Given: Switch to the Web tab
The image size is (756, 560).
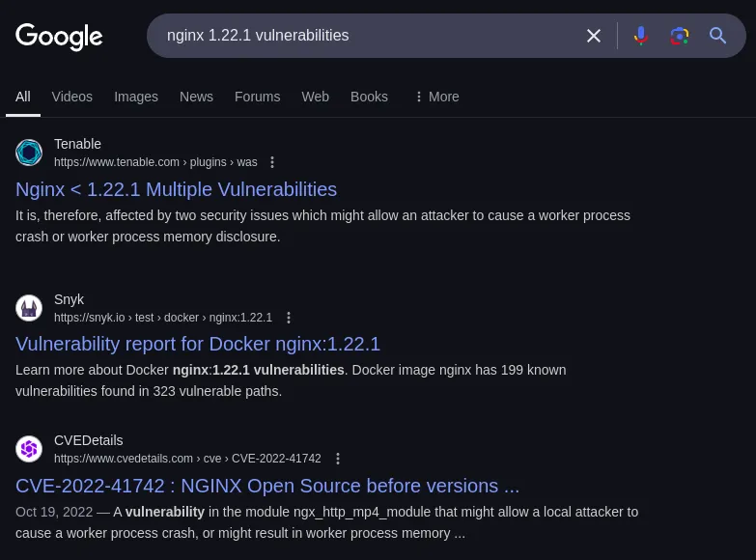Looking at the screenshot, I should 316,97.
